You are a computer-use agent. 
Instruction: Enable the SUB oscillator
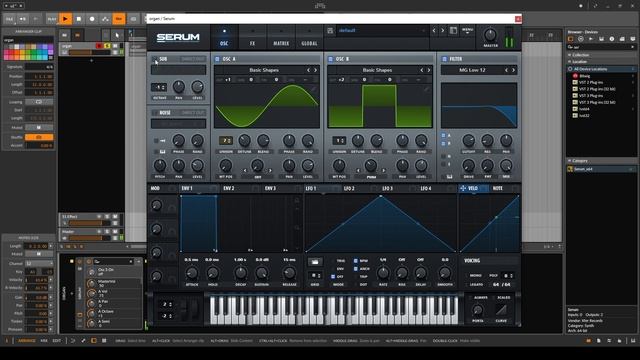155,59
